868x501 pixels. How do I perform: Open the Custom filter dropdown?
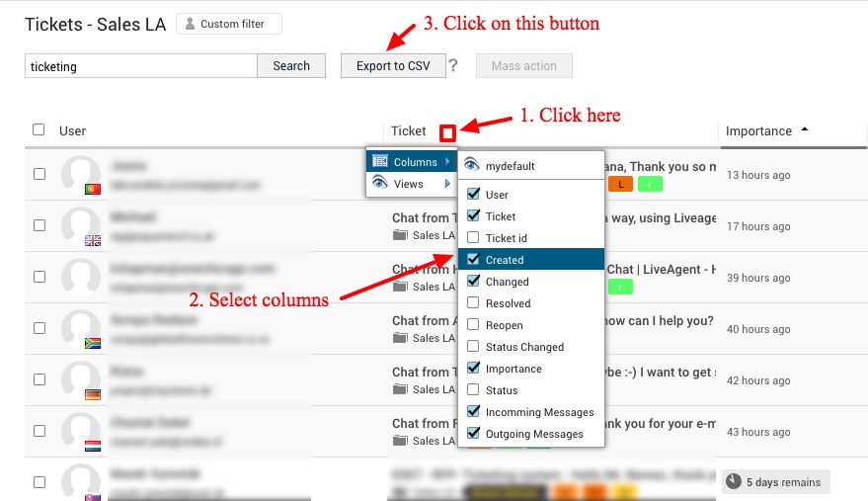[228, 24]
